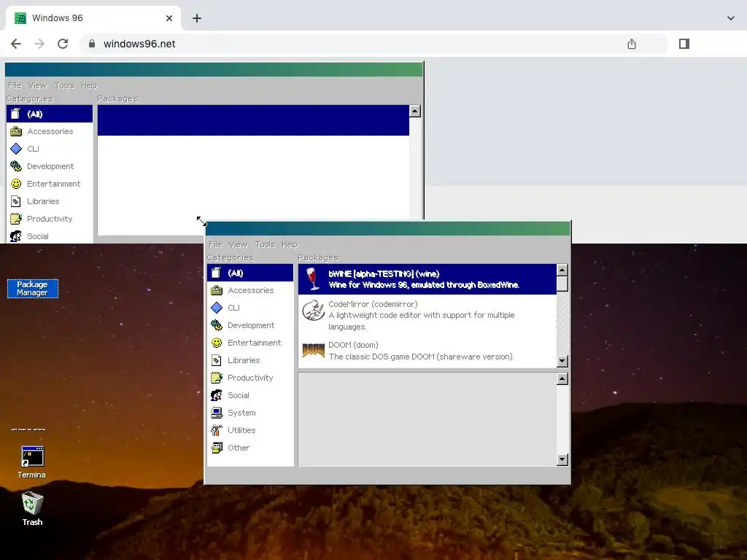Click the Productivity notepad icon in front window

click(x=216, y=378)
